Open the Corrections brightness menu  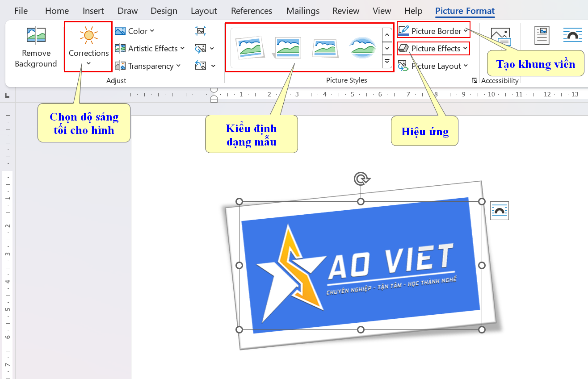tap(88, 47)
